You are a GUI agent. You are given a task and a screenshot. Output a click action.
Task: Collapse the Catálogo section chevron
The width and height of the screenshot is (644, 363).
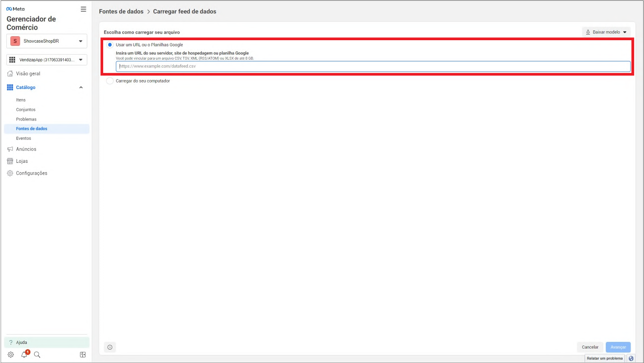pos(81,88)
